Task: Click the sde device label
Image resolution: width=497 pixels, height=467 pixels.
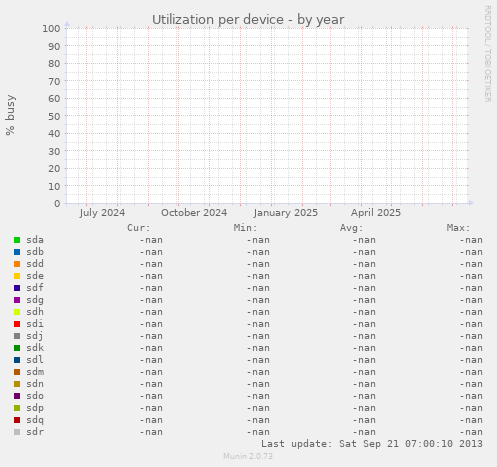Action: pyautogui.click(x=35, y=276)
